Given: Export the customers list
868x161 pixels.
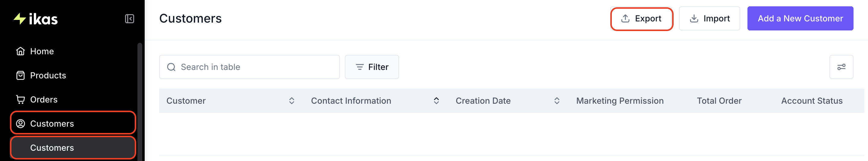Looking at the screenshot, I should 642,18.
